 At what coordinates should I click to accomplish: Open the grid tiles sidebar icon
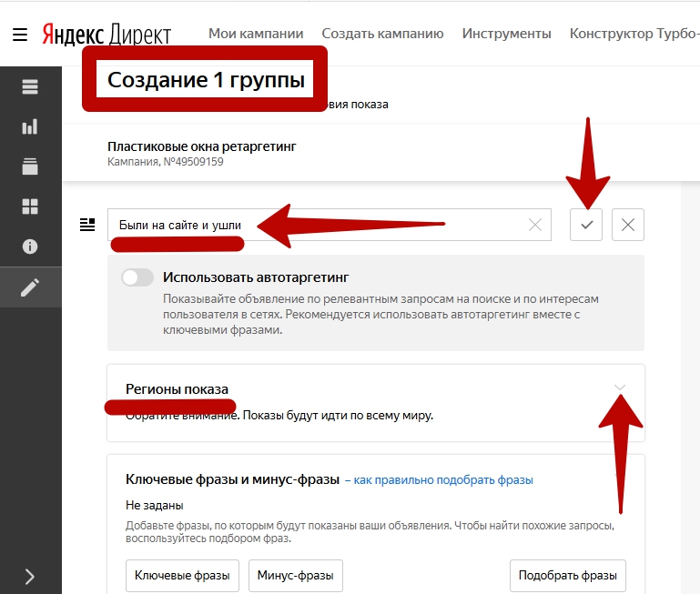click(x=30, y=206)
